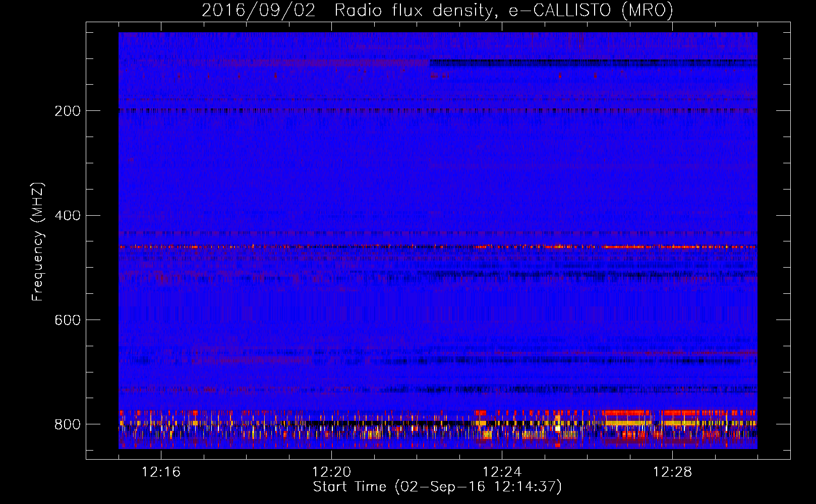Click the plot title '2016/09/02 Radio flux density, e-CALLISTO (MRO)'
The width and height of the screenshot is (816, 504).
pyautogui.click(x=437, y=10)
